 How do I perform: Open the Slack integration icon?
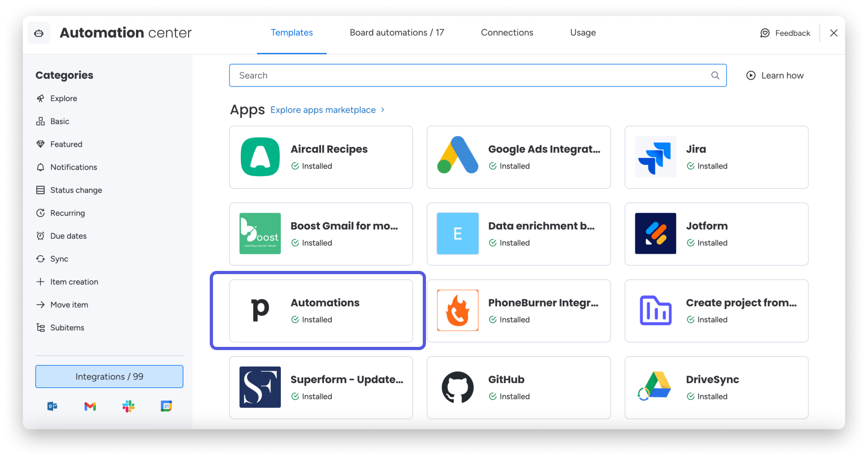click(128, 406)
